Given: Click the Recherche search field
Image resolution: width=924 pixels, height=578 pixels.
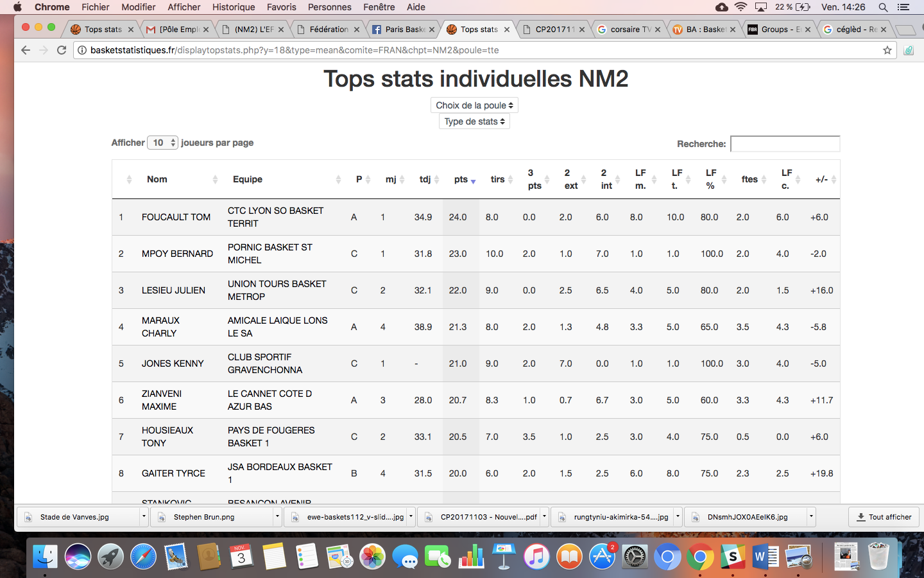Looking at the screenshot, I should point(785,144).
